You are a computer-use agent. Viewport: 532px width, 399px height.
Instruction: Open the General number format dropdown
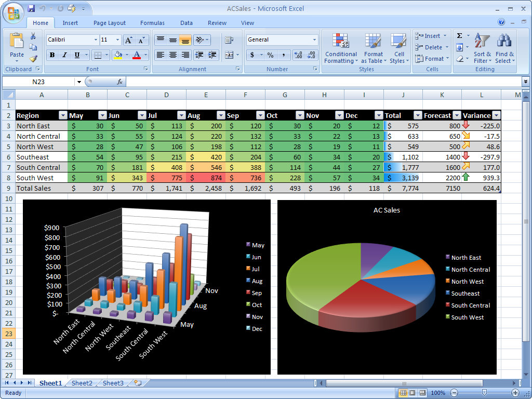tap(314, 40)
